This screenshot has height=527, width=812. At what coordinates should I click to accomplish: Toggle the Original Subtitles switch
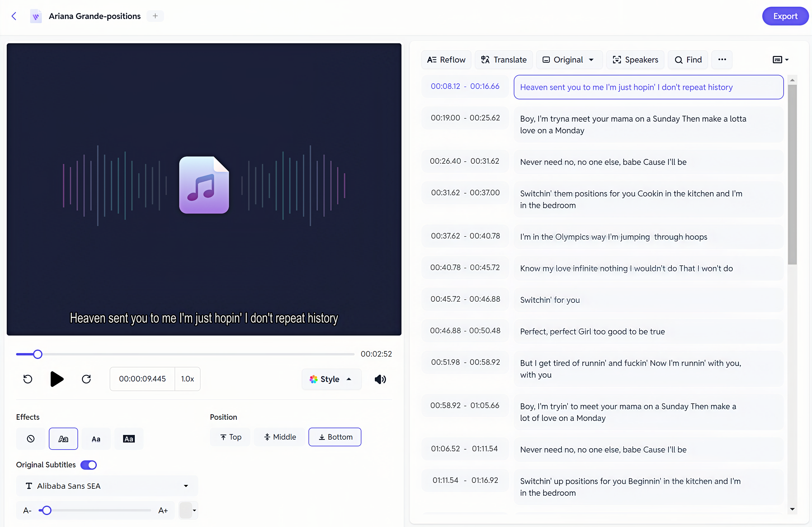pyautogui.click(x=88, y=464)
